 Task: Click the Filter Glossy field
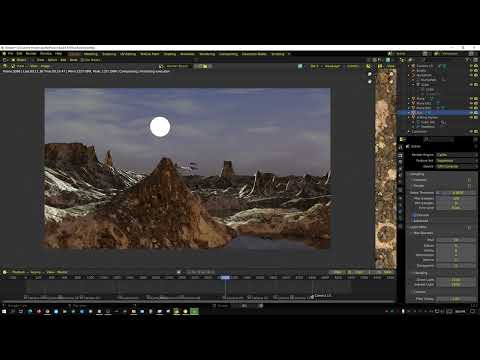coord(457,299)
